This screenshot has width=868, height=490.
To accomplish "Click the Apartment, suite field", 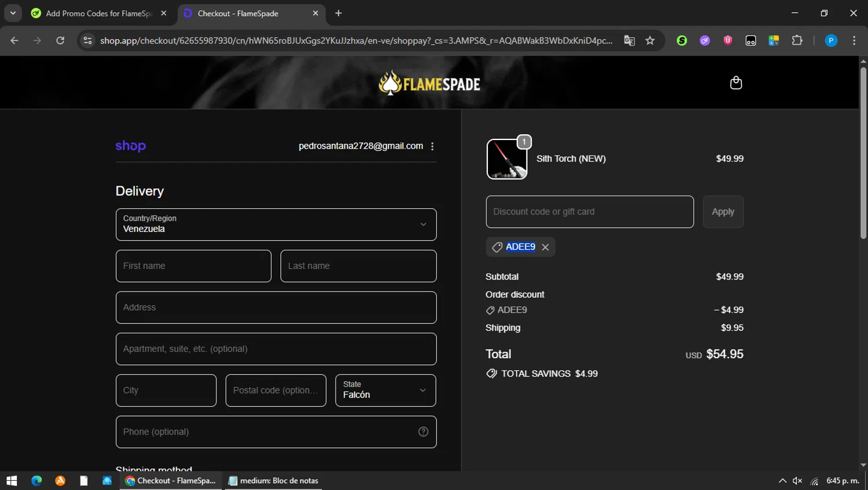I will (x=276, y=349).
